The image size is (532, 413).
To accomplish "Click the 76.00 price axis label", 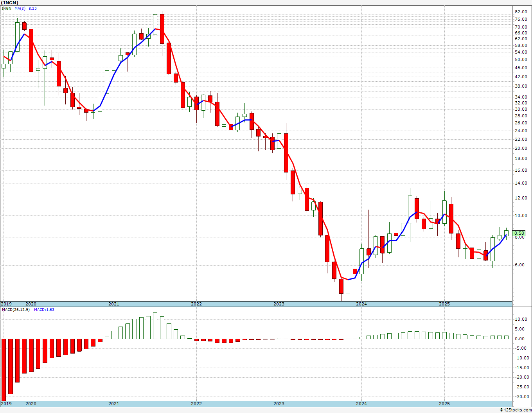I will coord(521,19).
